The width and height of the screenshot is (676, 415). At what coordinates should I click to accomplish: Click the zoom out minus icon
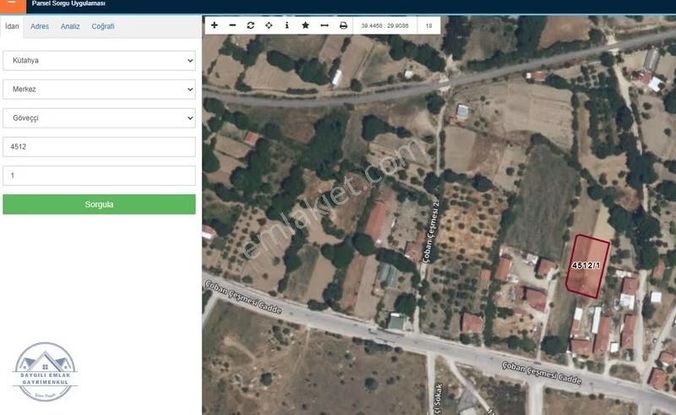tap(232, 25)
